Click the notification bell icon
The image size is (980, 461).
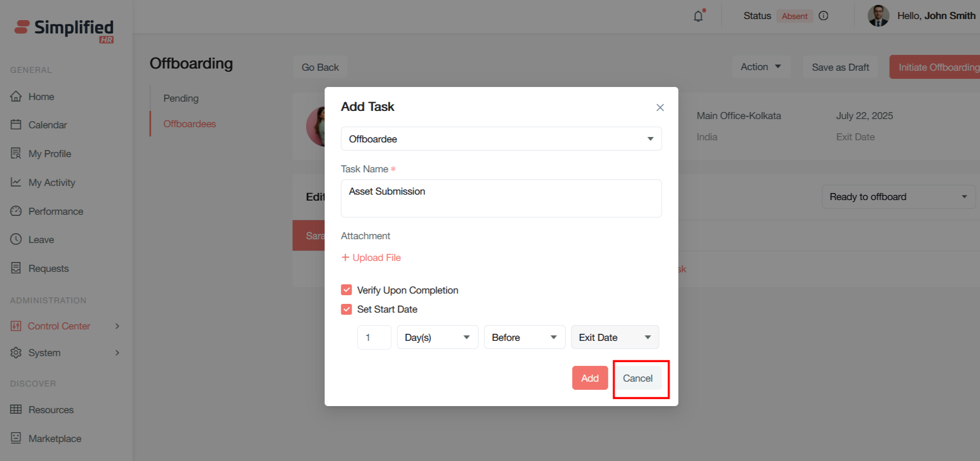[698, 16]
